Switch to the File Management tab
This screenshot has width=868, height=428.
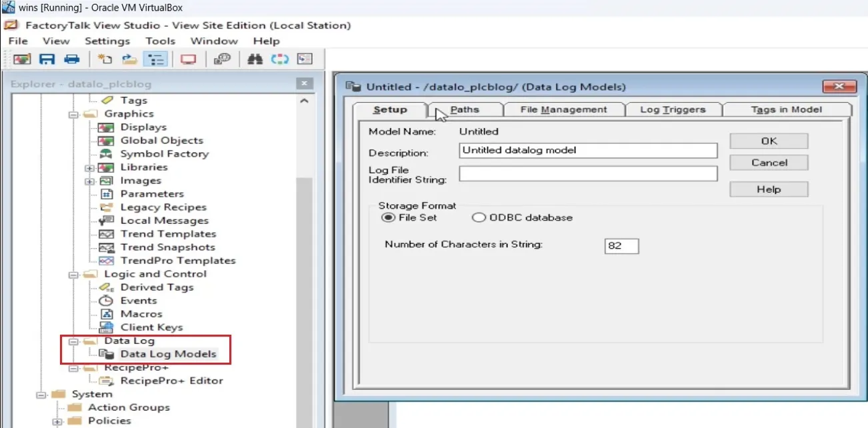click(x=563, y=109)
